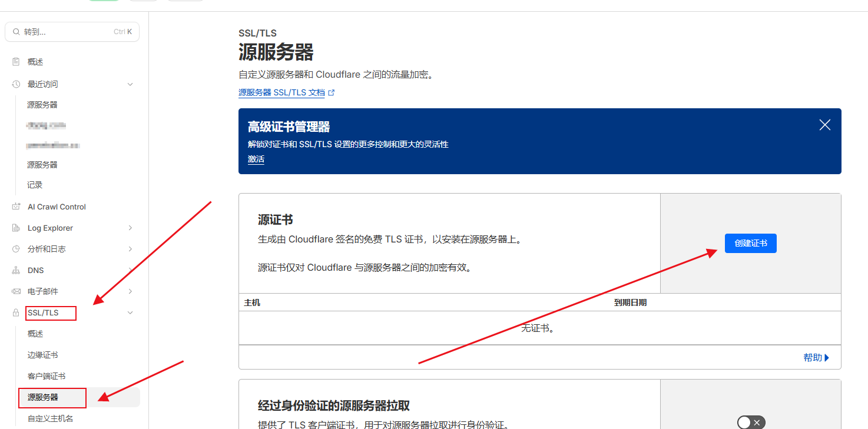Click the Log Explorer icon

16,228
